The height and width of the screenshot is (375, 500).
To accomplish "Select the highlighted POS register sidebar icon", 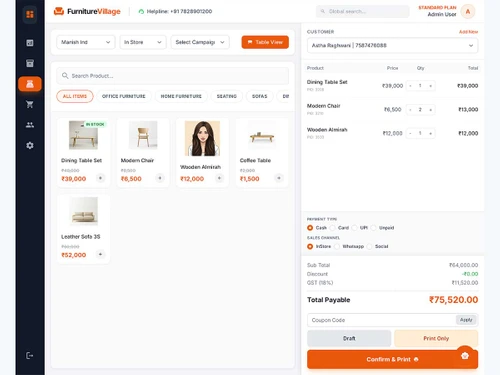I will click(x=30, y=84).
